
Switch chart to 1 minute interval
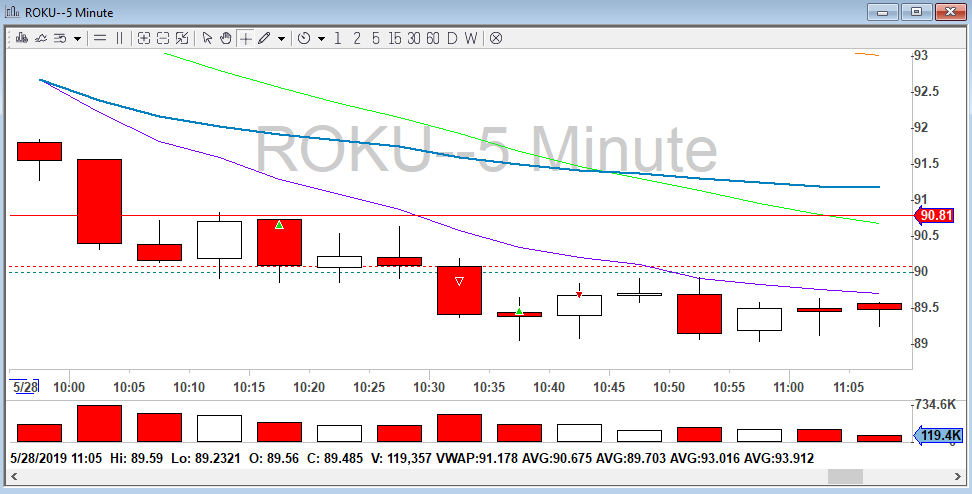338,38
